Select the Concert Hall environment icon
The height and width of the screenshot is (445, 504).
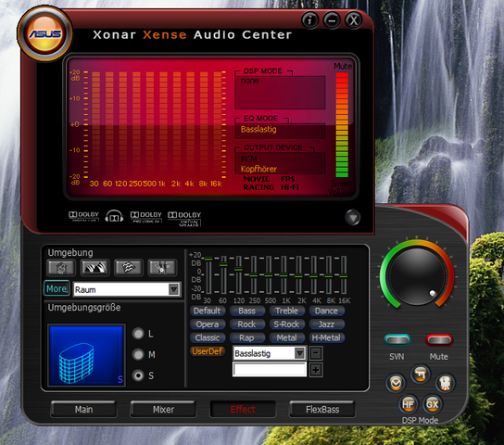tap(94, 268)
